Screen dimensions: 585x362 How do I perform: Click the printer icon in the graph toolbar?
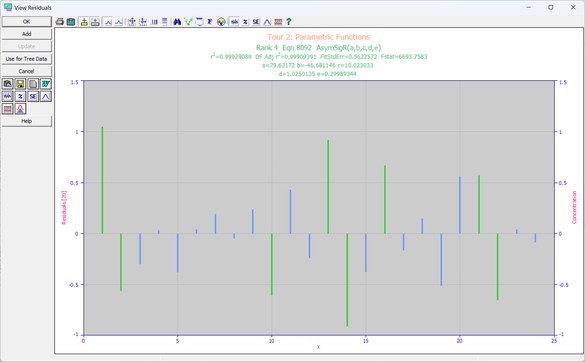click(60, 22)
